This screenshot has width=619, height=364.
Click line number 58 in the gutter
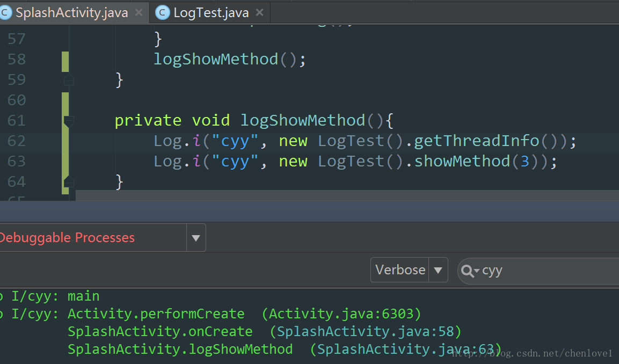click(17, 59)
